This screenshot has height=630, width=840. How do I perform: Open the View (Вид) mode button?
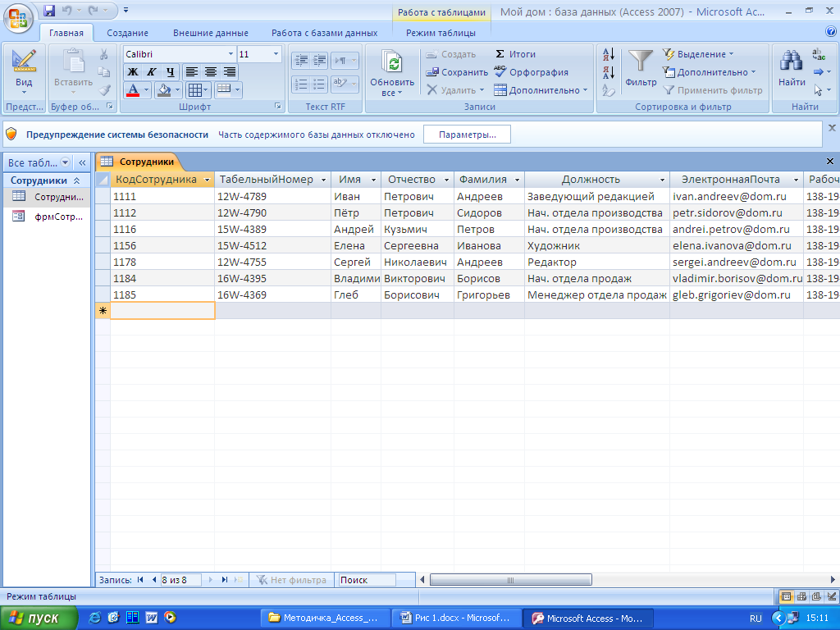point(24,72)
